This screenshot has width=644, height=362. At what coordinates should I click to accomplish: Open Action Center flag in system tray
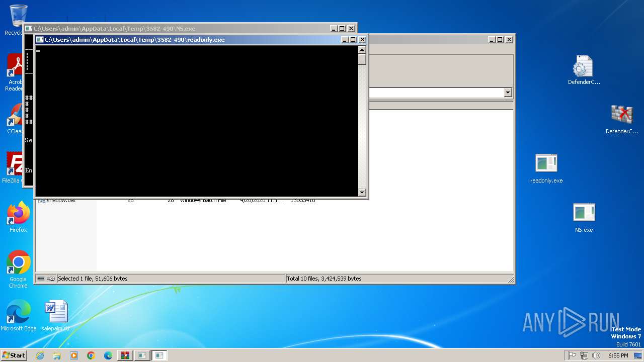(572, 355)
